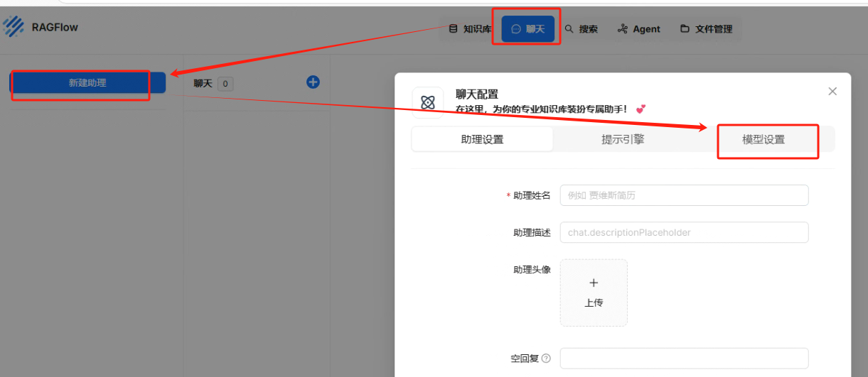Focus the 空回复 input box

click(x=684, y=359)
